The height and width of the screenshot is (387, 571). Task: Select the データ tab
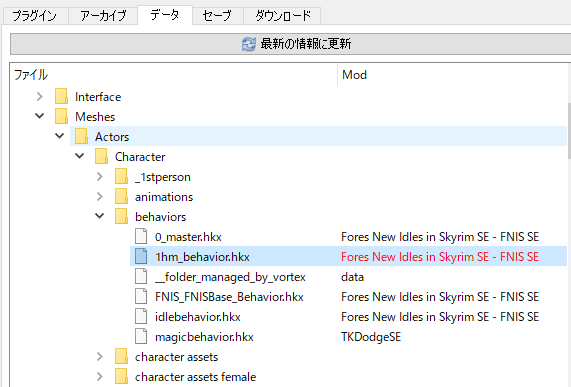[x=165, y=15]
